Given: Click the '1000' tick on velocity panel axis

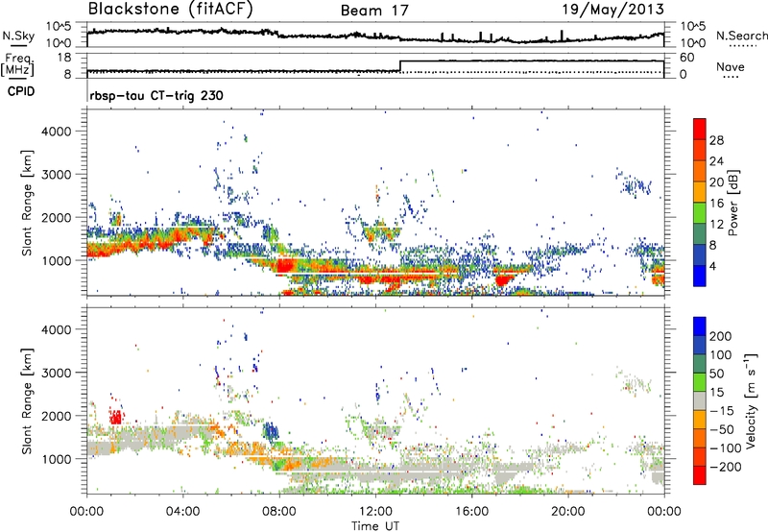Looking at the screenshot, I should (57, 459).
